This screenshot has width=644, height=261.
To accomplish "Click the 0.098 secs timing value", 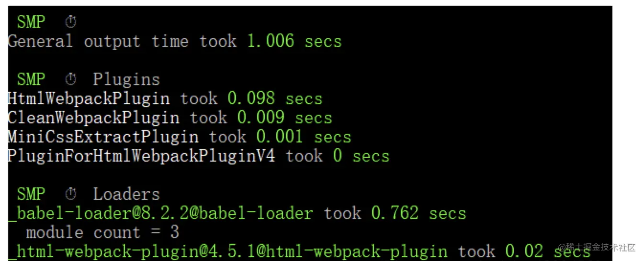I will coord(275,98).
